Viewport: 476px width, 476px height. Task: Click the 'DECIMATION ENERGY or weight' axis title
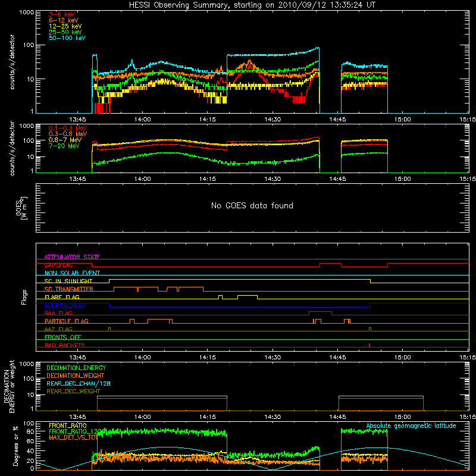coord(9,386)
